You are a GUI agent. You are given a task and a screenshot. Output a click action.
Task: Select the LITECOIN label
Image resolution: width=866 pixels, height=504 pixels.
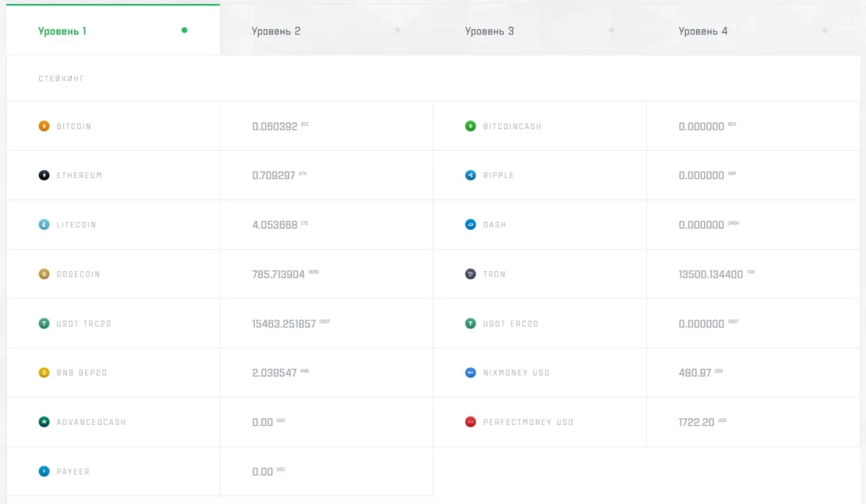[76, 225]
